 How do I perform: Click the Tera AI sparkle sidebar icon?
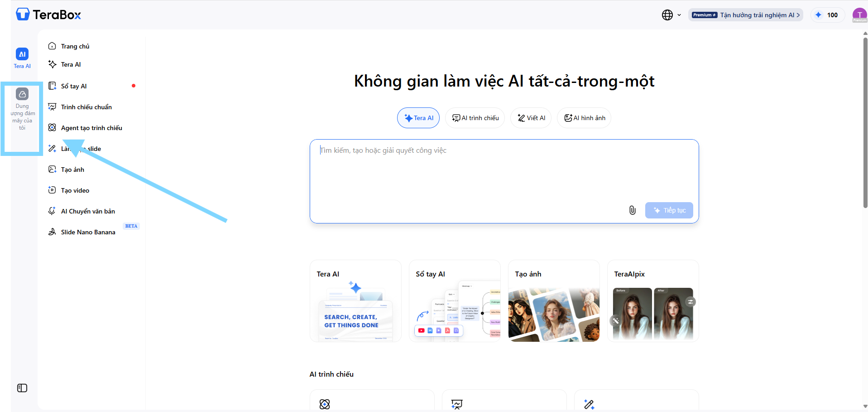pyautogui.click(x=52, y=64)
